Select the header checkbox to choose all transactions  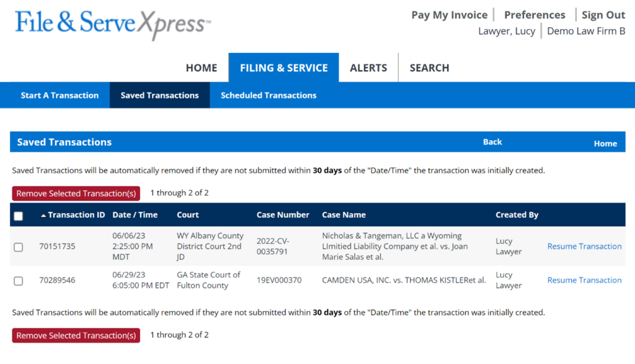point(18,215)
